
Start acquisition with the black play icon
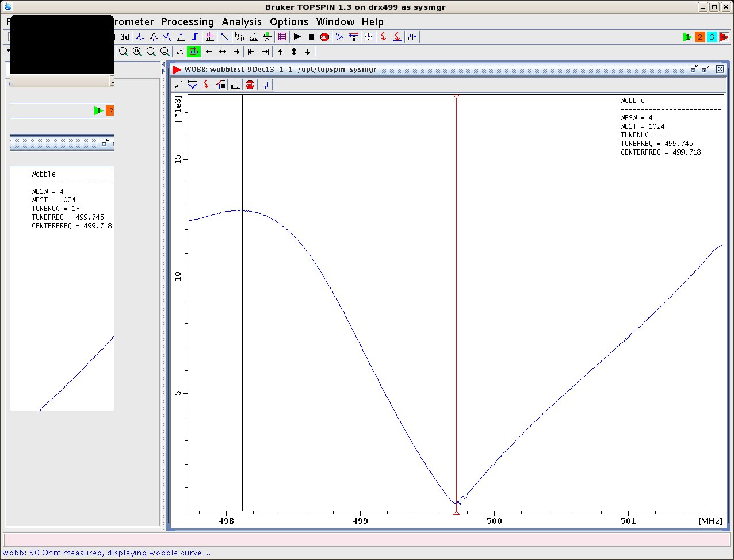pos(297,36)
